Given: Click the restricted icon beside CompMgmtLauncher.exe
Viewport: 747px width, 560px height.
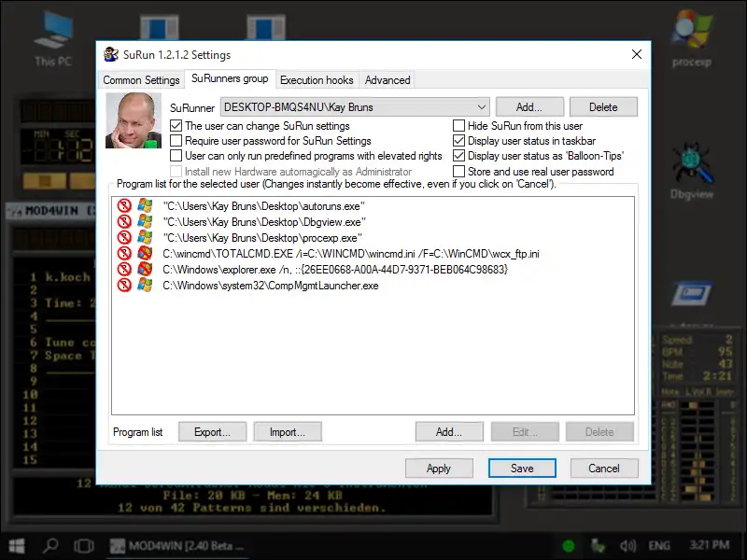Looking at the screenshot, I should point(124,286).
